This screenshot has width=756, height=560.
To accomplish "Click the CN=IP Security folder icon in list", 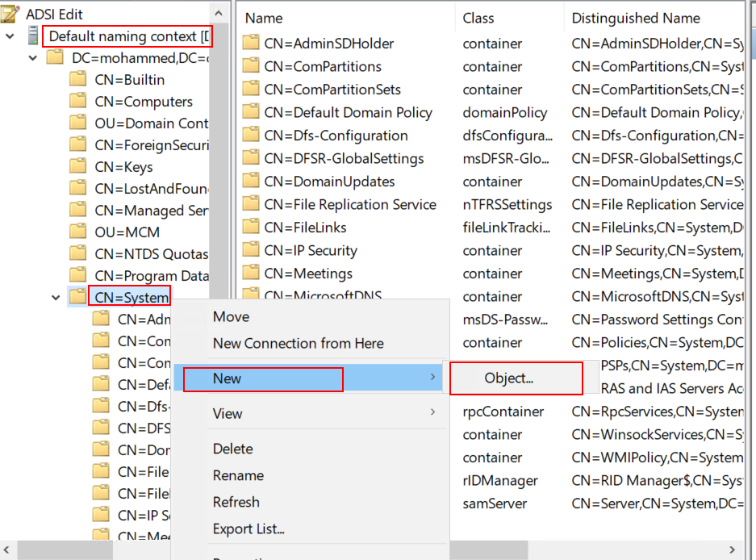I will (x=251, y=251).
